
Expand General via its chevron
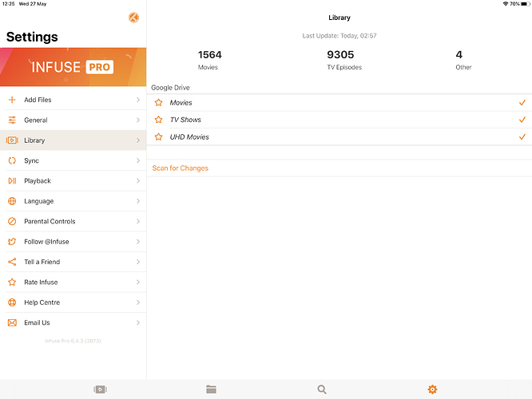click(x=138, y=120)
